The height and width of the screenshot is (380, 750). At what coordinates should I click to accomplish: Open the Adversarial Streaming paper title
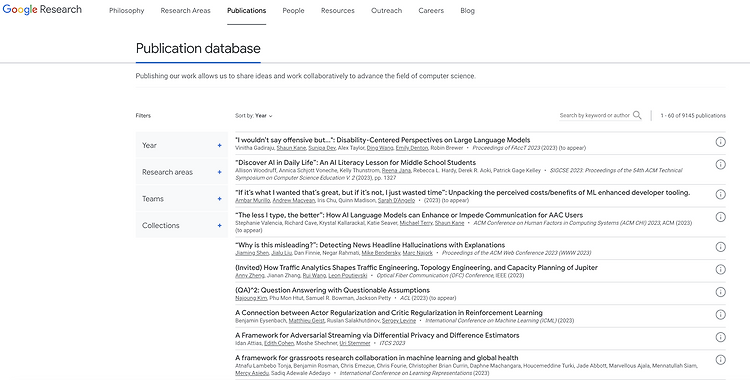(377, 335)
